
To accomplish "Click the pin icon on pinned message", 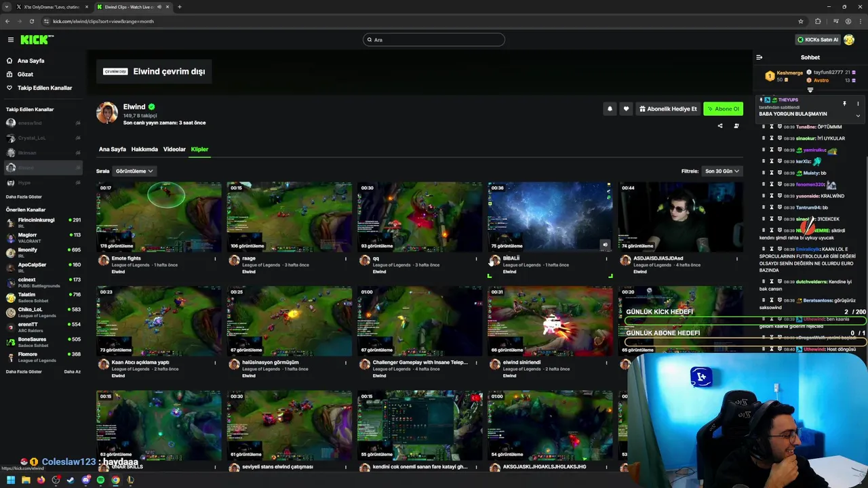I will click(x=844, y=104).
